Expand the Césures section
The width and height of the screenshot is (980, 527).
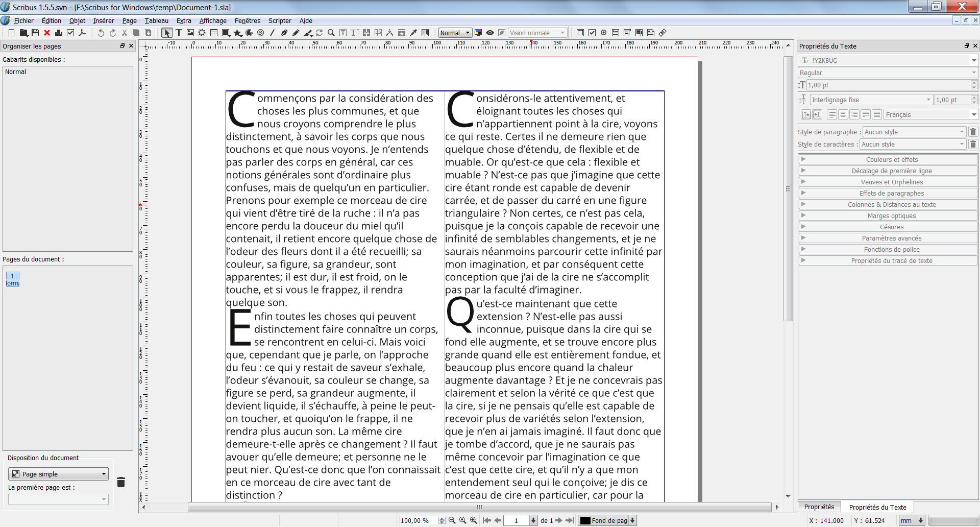click(888, 227)
